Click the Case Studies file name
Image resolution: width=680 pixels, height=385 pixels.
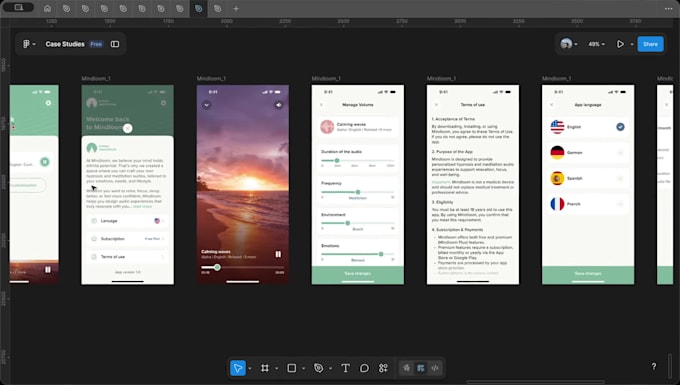click(65, 44)
